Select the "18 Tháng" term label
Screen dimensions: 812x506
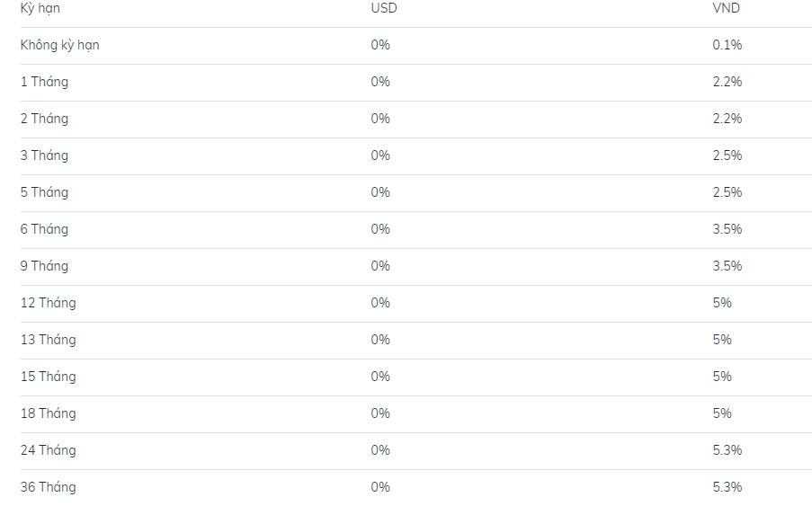(x=48, y=413)
